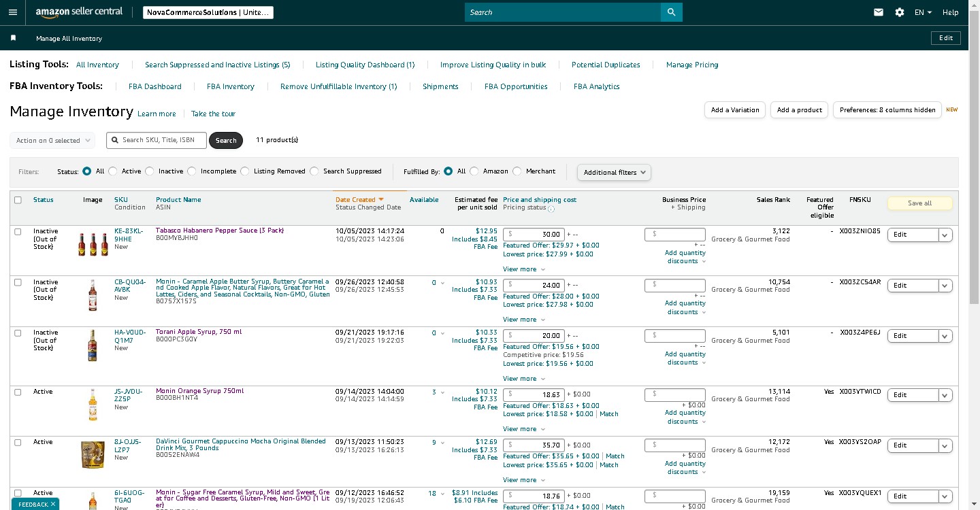Check the Tabasco Habanero Pepper Sauce row

tap(18, 231)
